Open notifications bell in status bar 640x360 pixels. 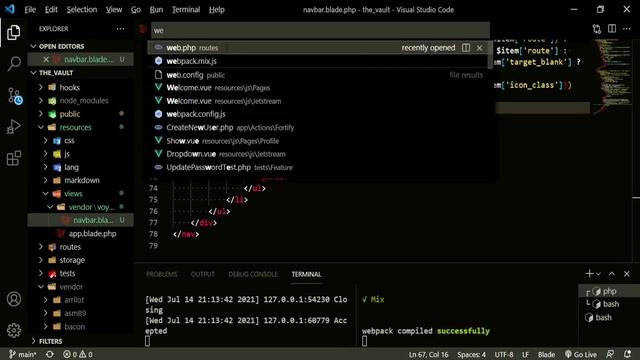click(x=627, y=354)
